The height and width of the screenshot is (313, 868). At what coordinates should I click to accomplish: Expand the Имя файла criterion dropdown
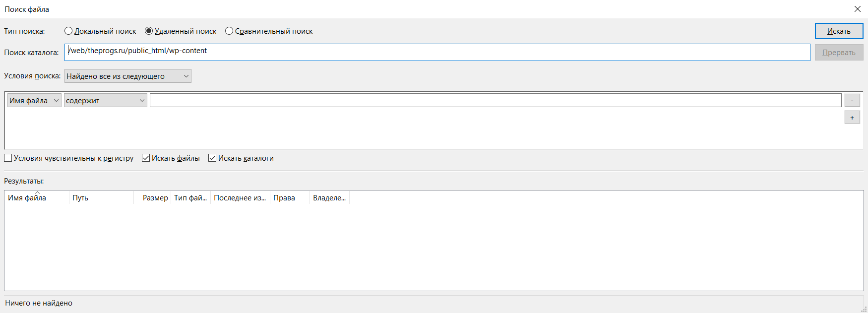34,100
